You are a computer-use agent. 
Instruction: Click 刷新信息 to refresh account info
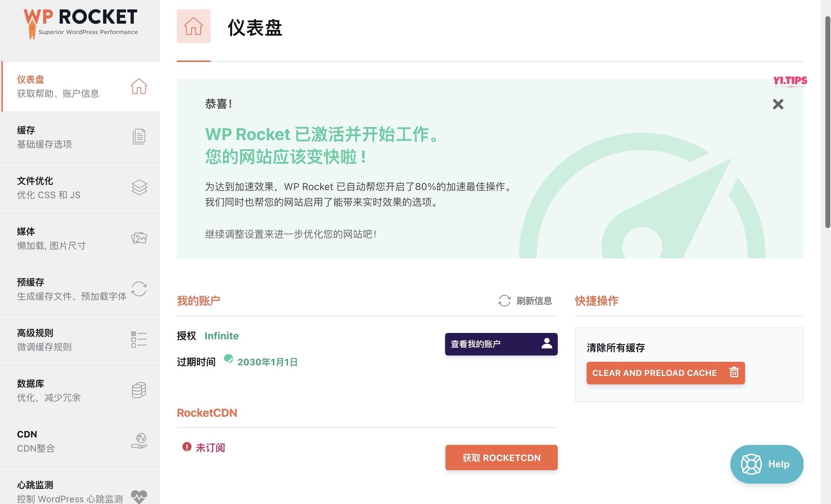tap(534, 301)
